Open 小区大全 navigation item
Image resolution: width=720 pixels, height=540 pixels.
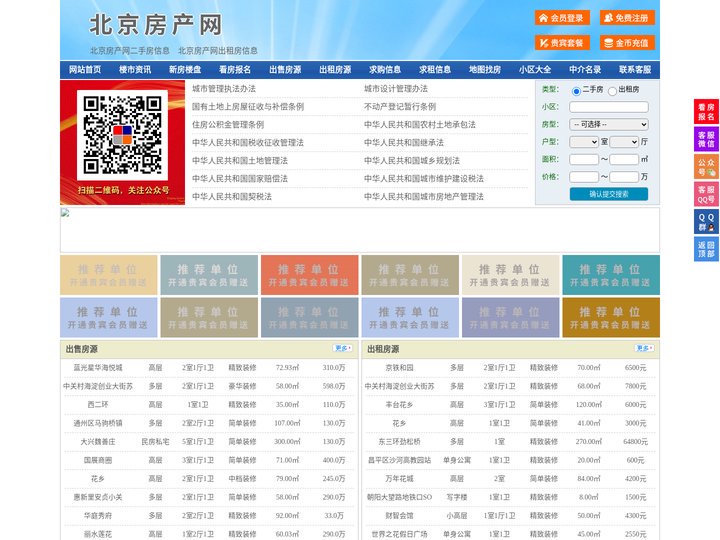[x=535, y=70]
